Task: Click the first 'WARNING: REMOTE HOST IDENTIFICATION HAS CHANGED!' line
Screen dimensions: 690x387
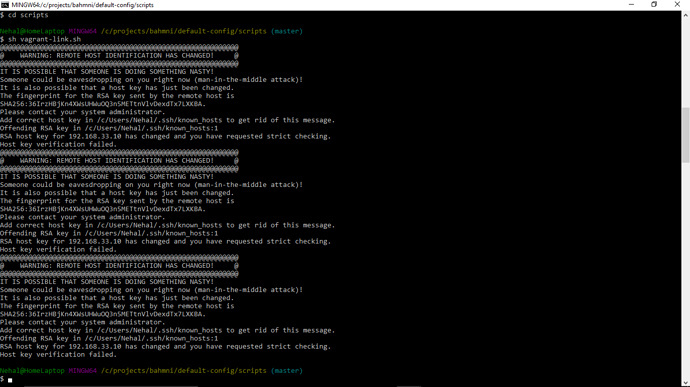Action: (x=119, y=55)
